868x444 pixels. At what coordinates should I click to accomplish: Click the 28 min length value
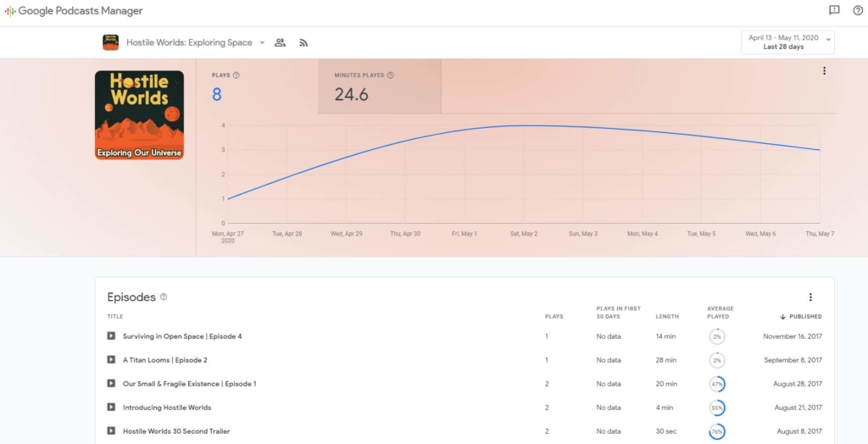pyautogui.click(x=666, y=360)
